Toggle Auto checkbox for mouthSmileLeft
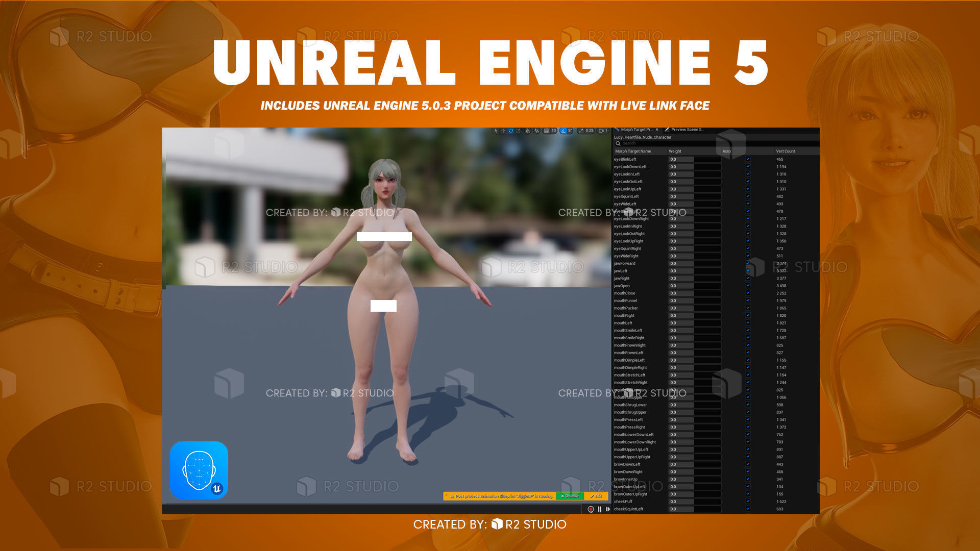 coord(748,330)
